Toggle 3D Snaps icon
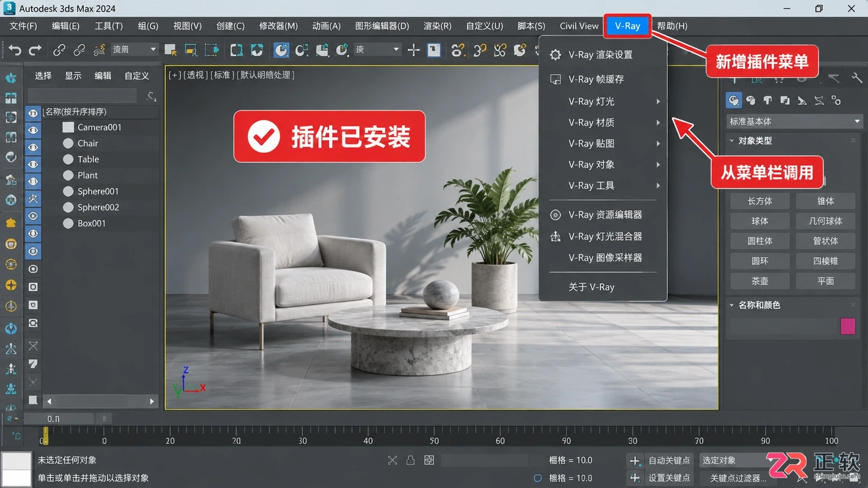Image resolution: width=868 pixels, height=488 pixels. (459, 50)
